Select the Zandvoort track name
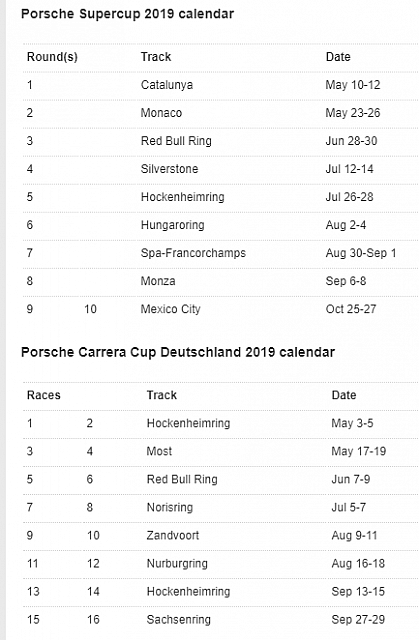Image resolution: width=419 pixels, height=640 pixels. click(x=173, y=536)
